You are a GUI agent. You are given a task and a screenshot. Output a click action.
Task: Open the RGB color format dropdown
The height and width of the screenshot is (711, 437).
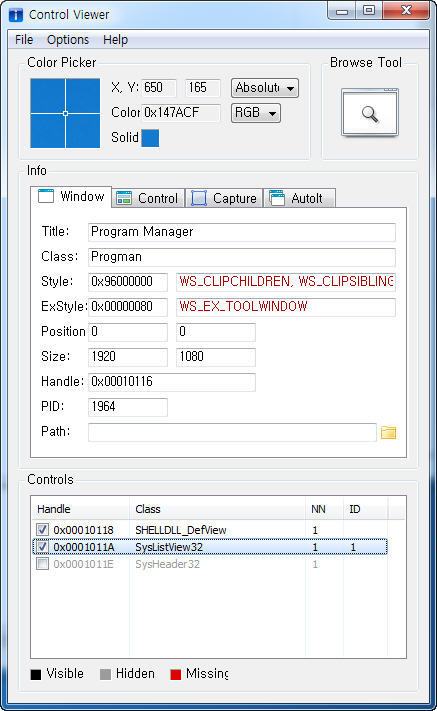[x=256, y=112]
